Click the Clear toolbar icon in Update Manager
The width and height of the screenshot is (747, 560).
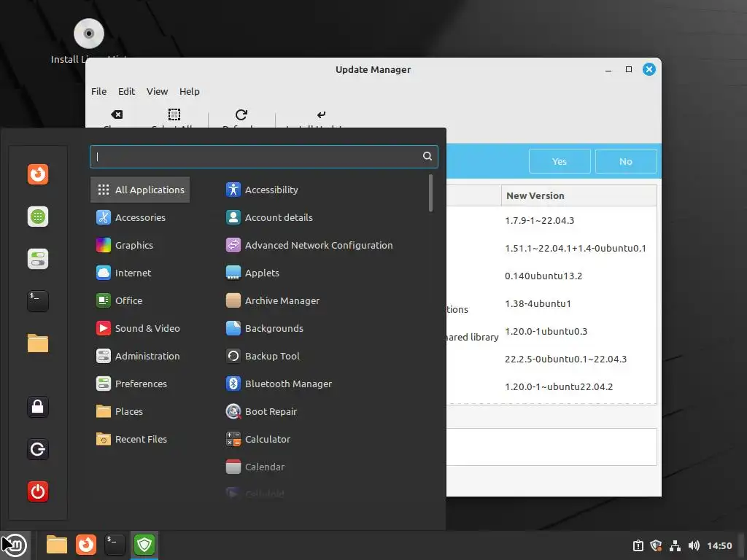point(117,114)
